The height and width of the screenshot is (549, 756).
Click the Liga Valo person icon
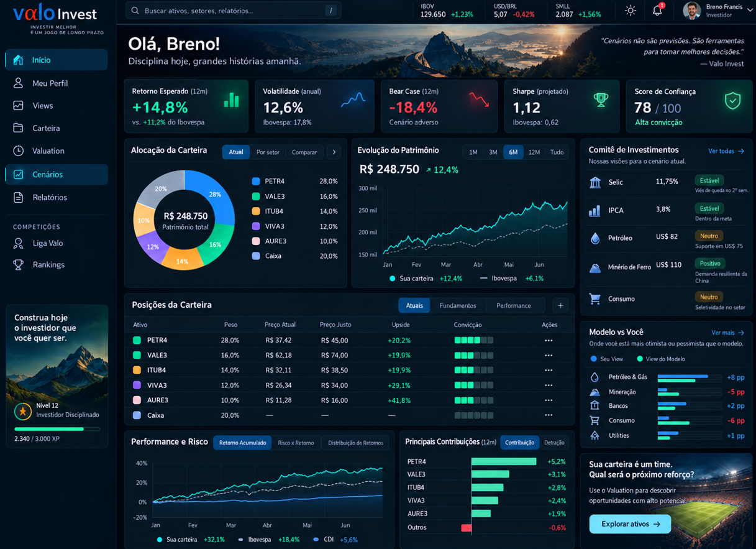coord(19,243)
